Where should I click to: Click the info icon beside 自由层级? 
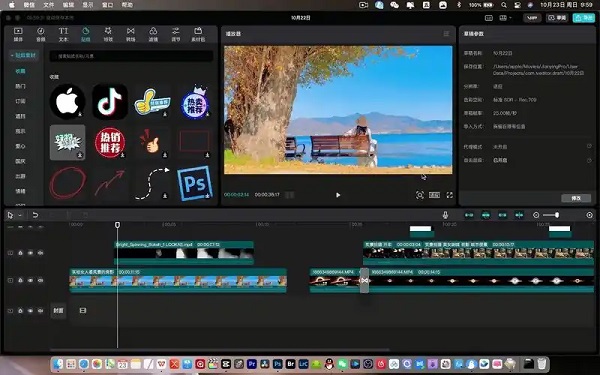[589, 160]
